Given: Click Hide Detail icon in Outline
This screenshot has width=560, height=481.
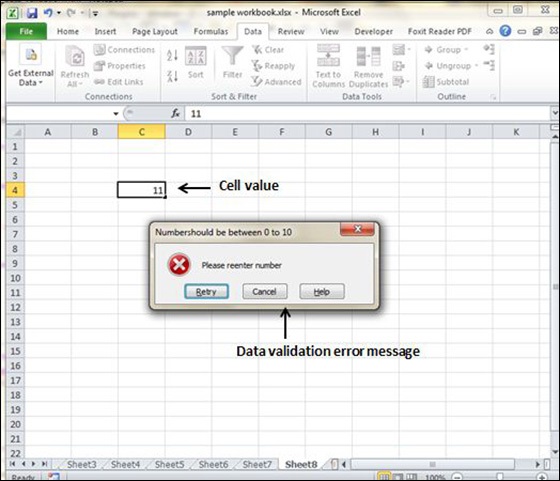Looking at the screenshot, I should coord(489,65).
